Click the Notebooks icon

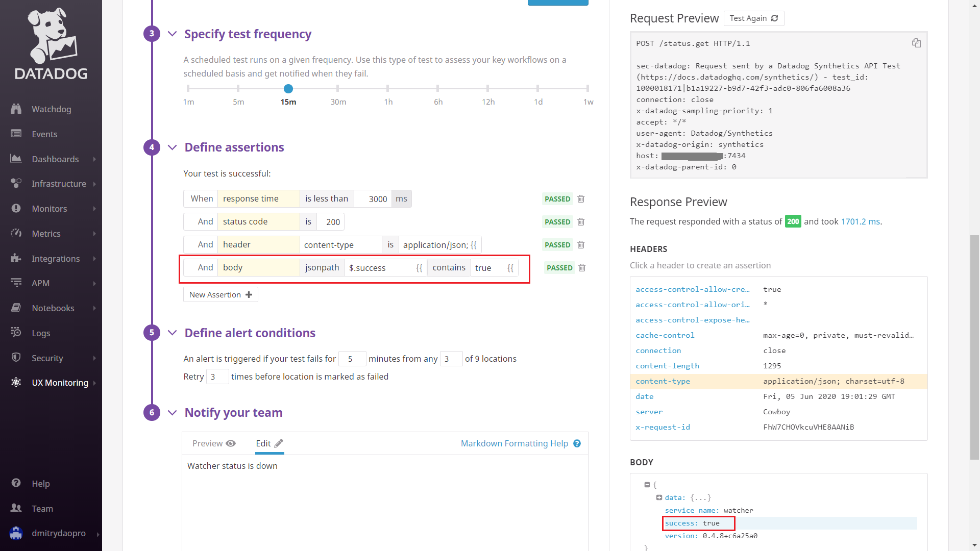click(x=16, y=308)
